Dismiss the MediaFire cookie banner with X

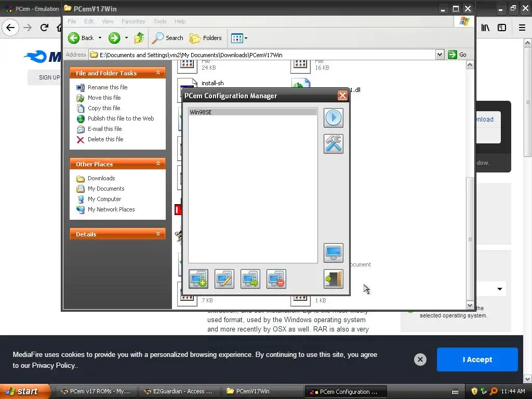point(420,360)
